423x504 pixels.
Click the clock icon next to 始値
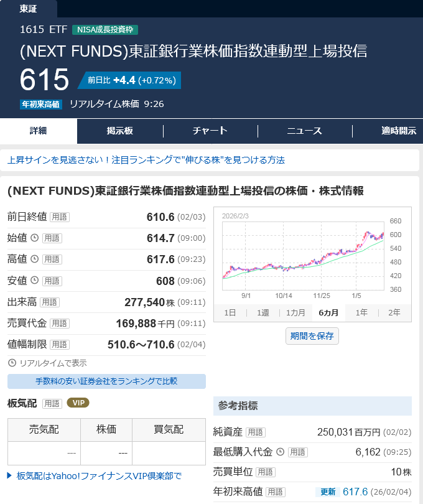pos(35,238)
